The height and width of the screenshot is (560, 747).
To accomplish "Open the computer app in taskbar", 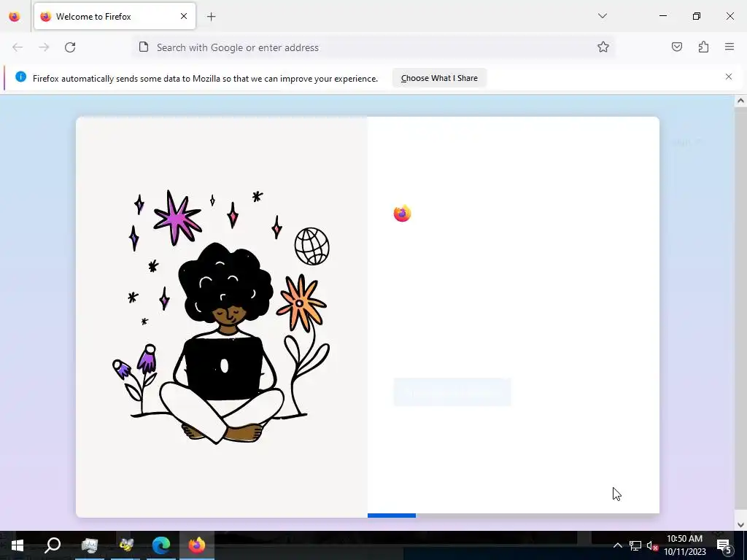I will (x=90, y=545).
